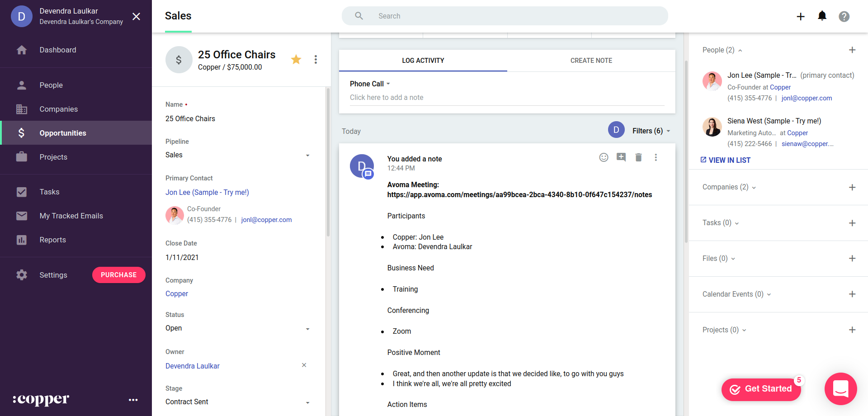Open the Phone Call activity type dropdown

370,84
